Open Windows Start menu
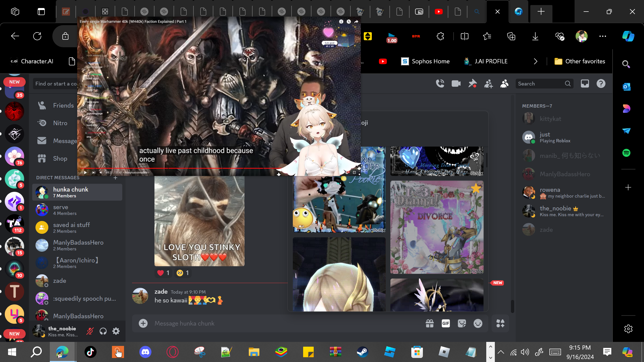The image size is (644, 362). click(x=12, y=352)
